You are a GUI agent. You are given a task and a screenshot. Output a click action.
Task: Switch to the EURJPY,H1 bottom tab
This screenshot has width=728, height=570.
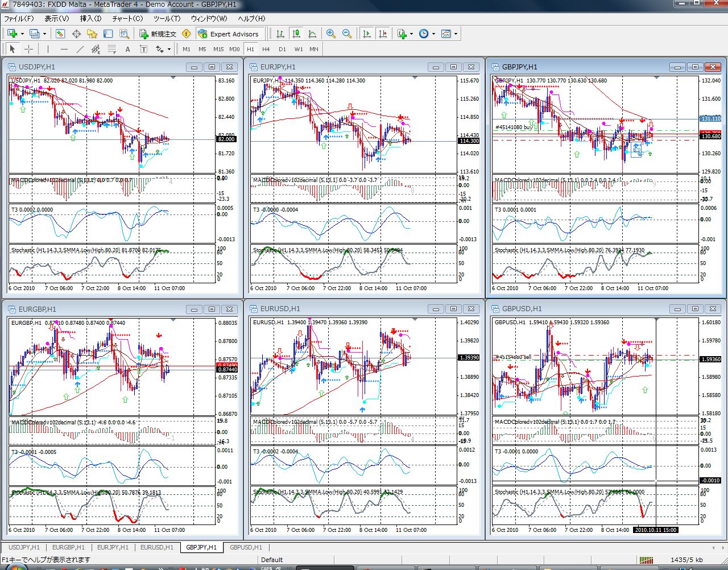point(113,547)
